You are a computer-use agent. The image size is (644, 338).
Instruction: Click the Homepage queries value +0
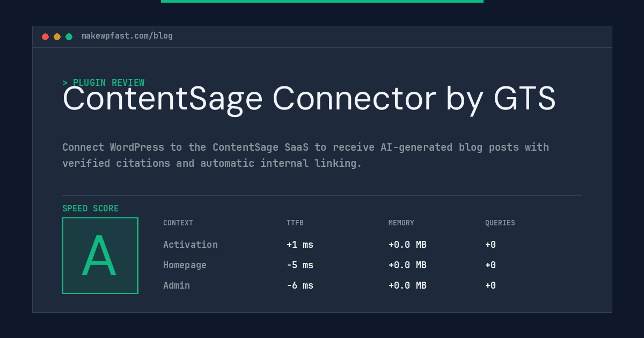pyautogui.click(x=491, y=265)
